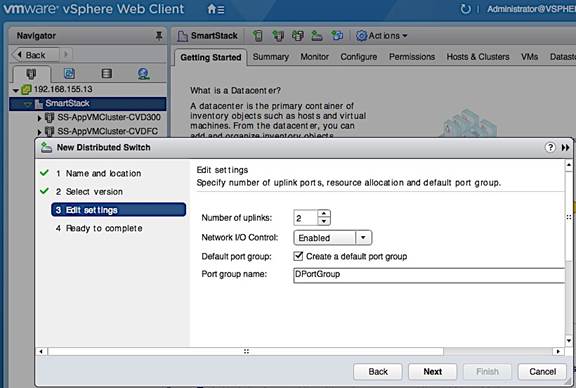Select SS-AppVMCluster-CVDFC in the tree
This screenshot has height=388, width=576.
pos(107,131)
